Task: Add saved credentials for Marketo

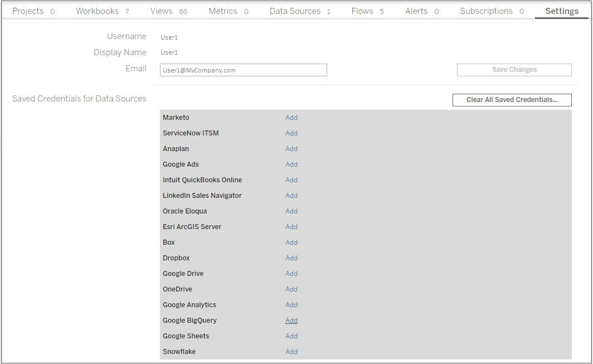Action: point(291,118)
